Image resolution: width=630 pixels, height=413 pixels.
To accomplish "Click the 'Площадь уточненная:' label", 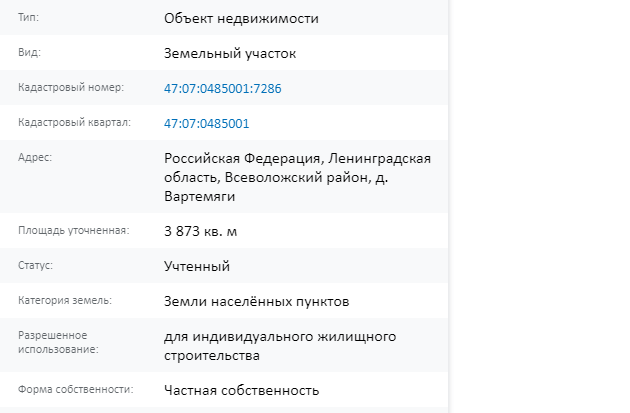I will (74, 231).
